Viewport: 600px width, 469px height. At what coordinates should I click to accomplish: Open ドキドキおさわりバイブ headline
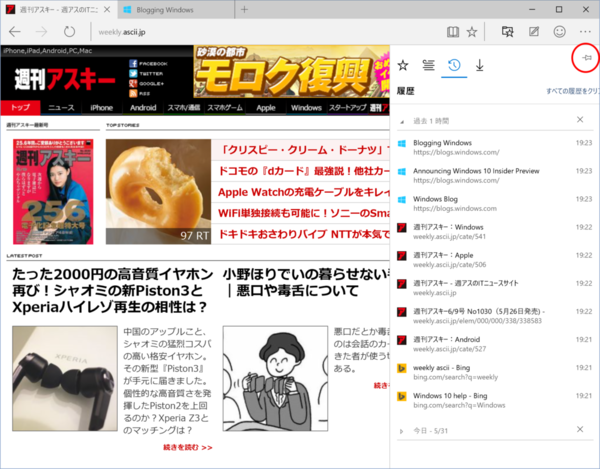[302, 234]
